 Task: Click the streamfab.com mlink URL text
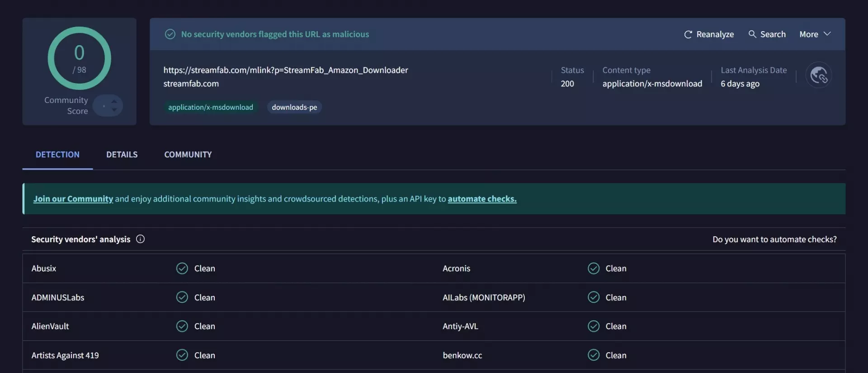coord(286,70)
